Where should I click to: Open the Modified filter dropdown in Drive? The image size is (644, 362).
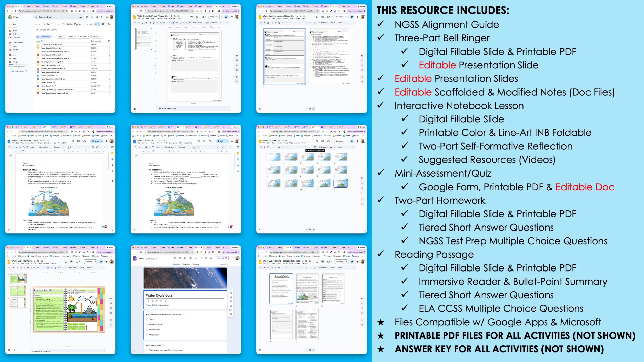coord(84,37)
